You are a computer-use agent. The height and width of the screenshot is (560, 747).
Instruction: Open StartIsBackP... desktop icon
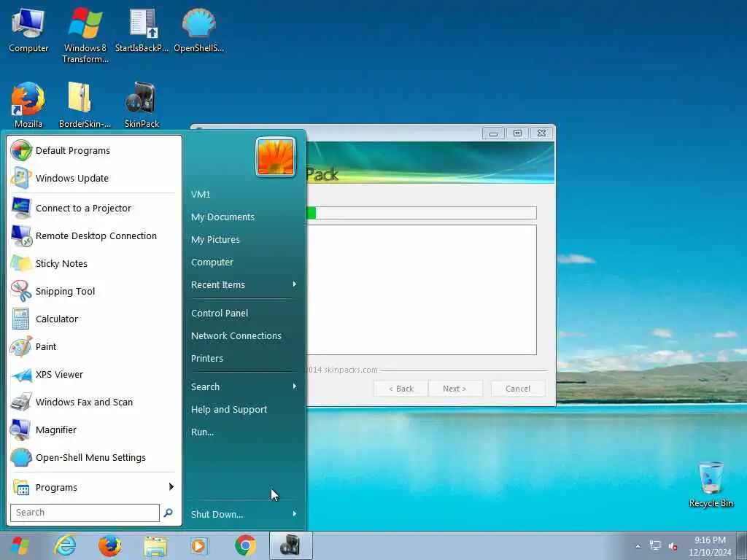coord(142,29)
